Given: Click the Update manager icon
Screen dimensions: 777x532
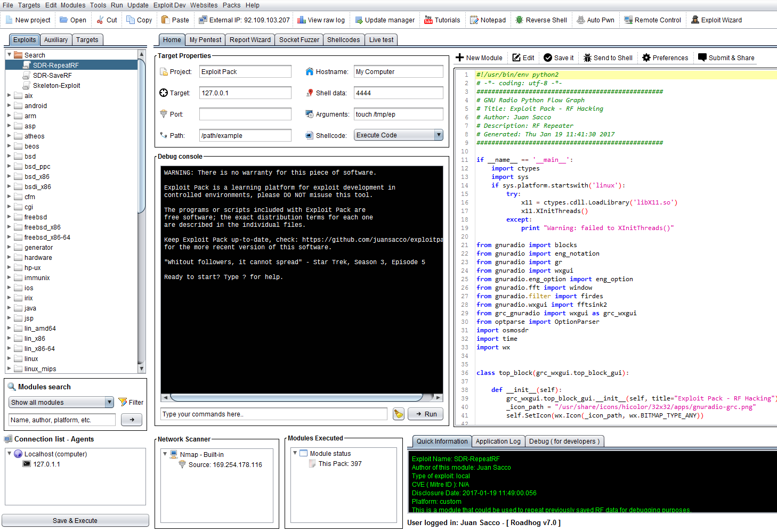Looking at the screenshot, I should click(359, 20).
